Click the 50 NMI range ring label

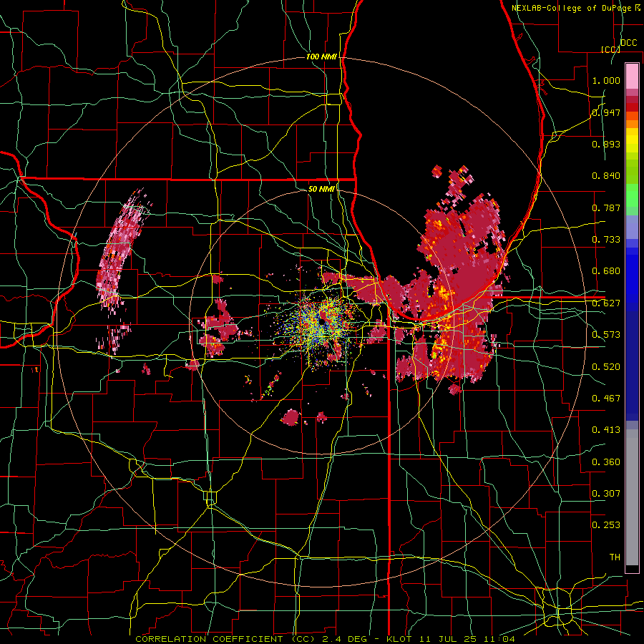[x=321, y=189]
